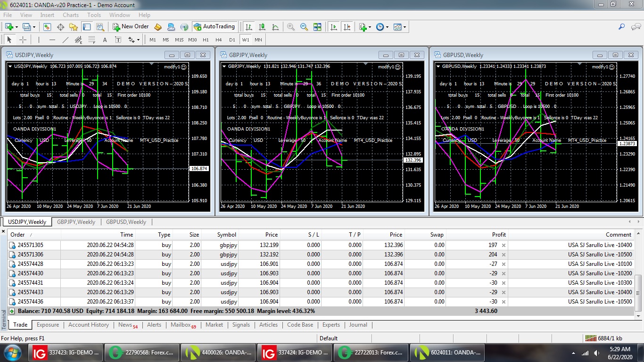Click the USDJPY chart corner triangle
Viewport: 644px width, 362px height.
[10, 66]
